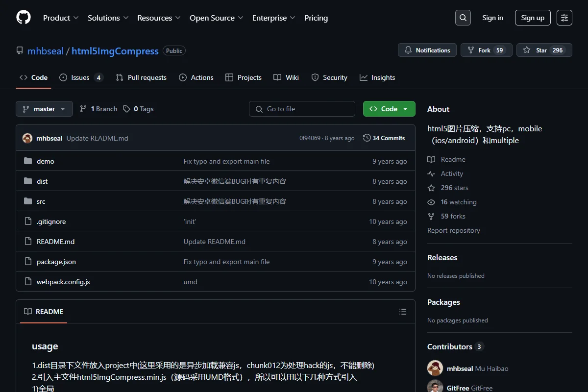This screenshot has height=392, width=588.
Task: Select the Code tab
Action: coord(33,77)
